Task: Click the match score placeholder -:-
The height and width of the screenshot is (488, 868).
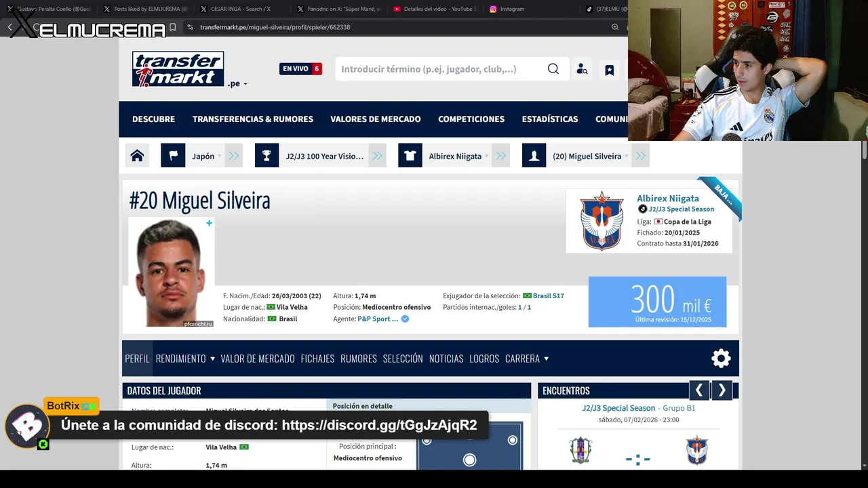Action: tap(638, 460)
